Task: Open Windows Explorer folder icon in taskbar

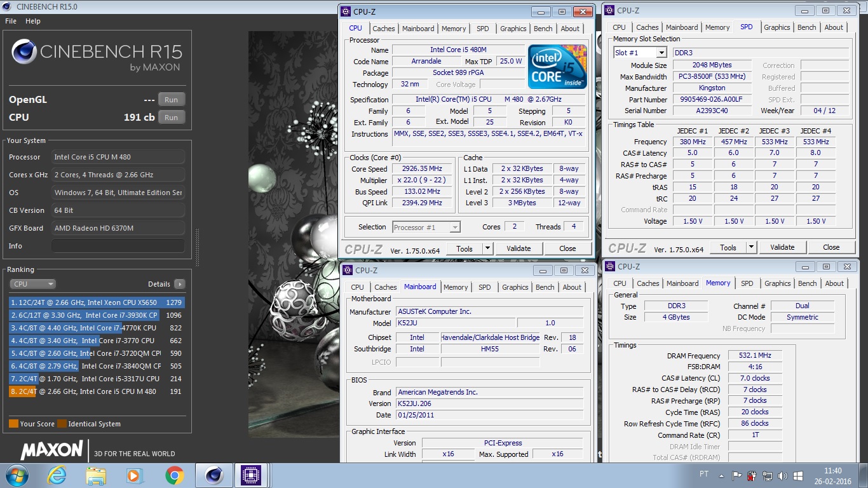Action: [96, 475]
